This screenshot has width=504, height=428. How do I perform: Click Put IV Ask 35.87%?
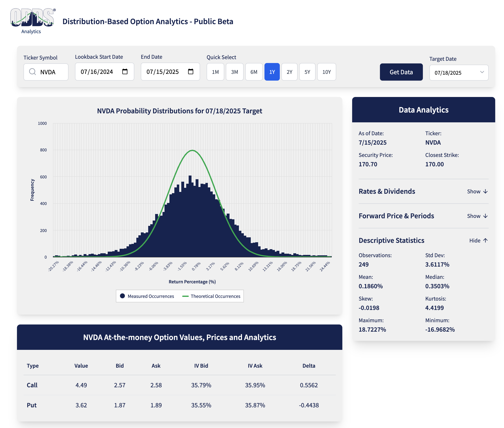(255, 405)
